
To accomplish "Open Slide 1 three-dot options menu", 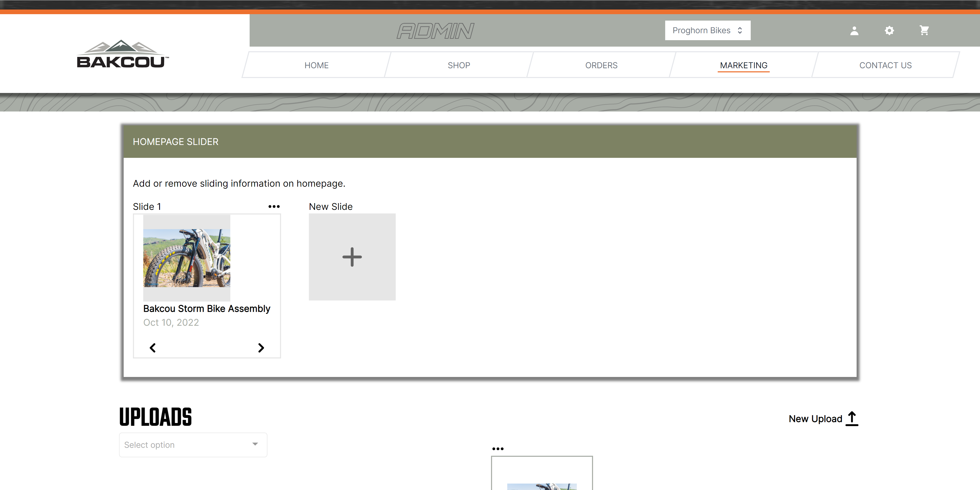I will tap(274, 207).
